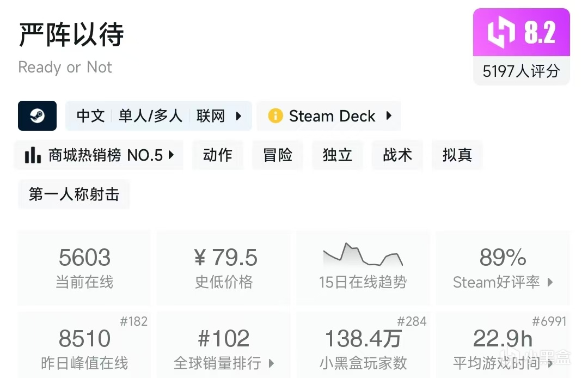Click the Heybox logo in score badge
The height and width of the screenshot is (378, 588).
501,33
